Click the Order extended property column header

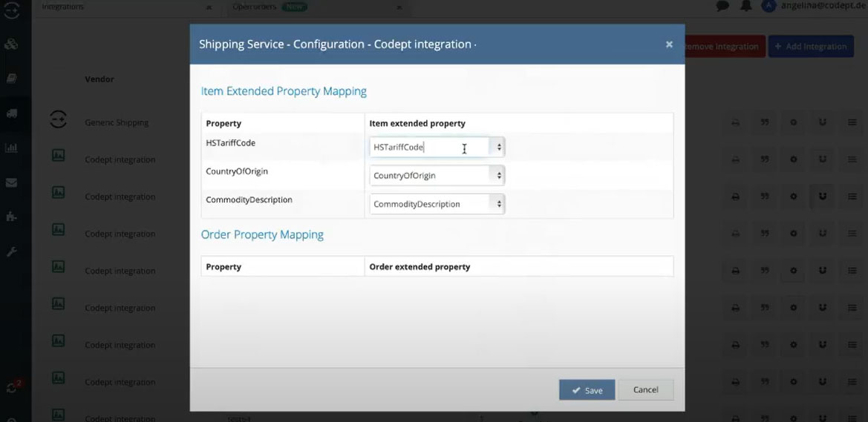point(420,266)
